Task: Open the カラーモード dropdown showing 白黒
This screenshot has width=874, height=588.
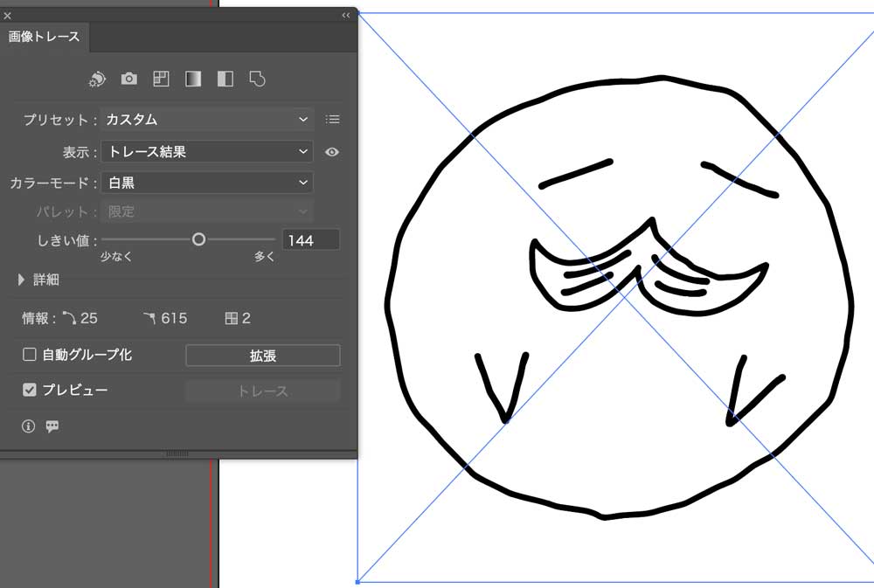Action: pyautogui.click(x=207, y=183)
